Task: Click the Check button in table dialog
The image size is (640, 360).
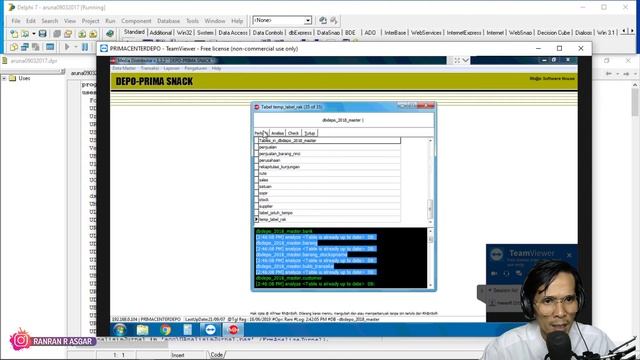Action: tap(293, 133)
